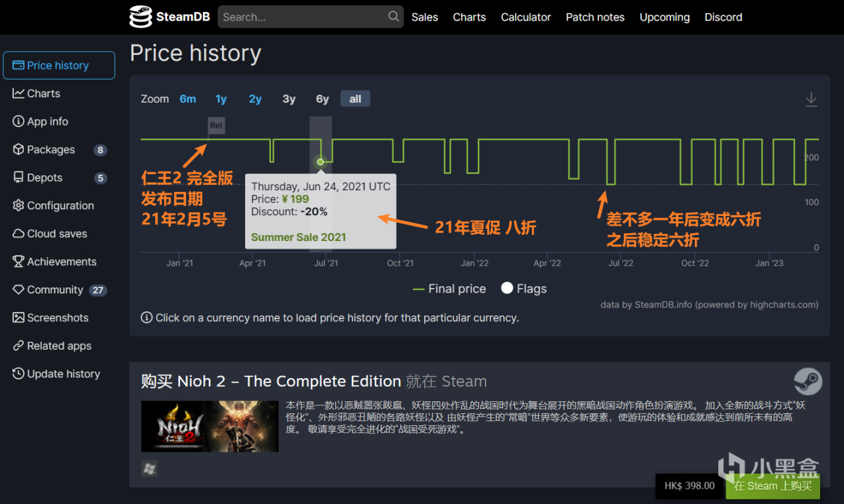Open the Sales menu item
Image resolution: width=844 pixels, height=504 pixels.
425,17
